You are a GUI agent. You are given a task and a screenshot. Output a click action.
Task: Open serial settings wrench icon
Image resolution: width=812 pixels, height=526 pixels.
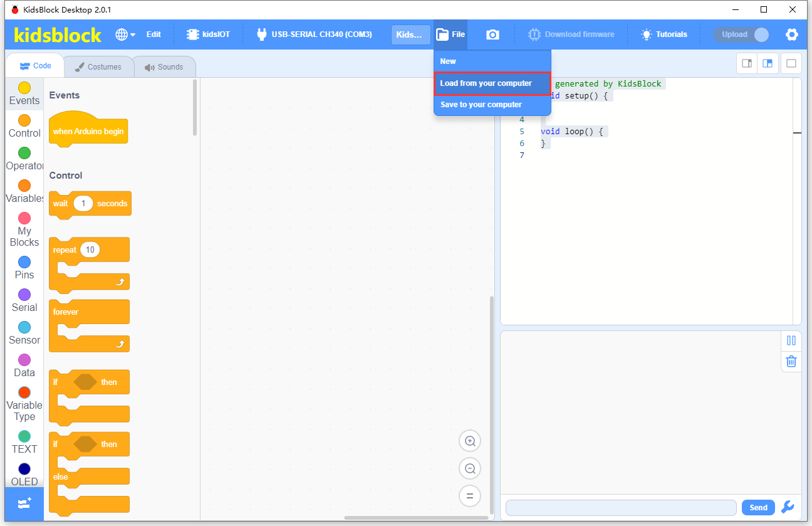point(788,507)
